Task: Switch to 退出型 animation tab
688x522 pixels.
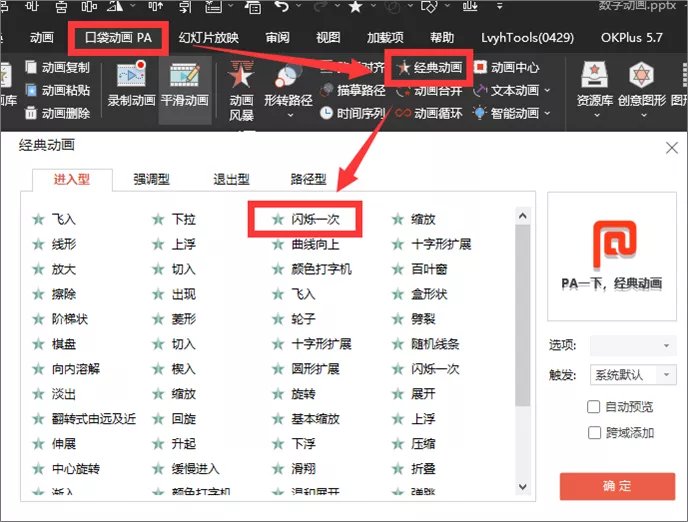Action: (231, 179)
